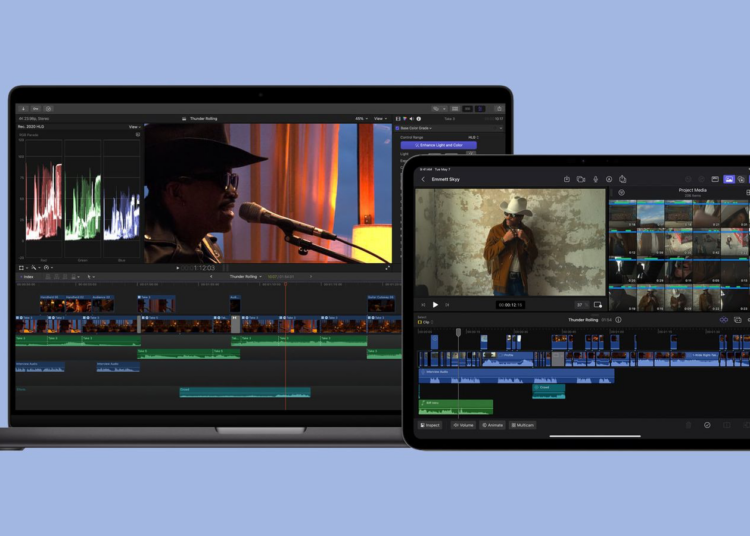Viewport: 750px width, 536px height.
Task: Select the Interview Audio clip in iPad timeline
Action: click(516, 376)
